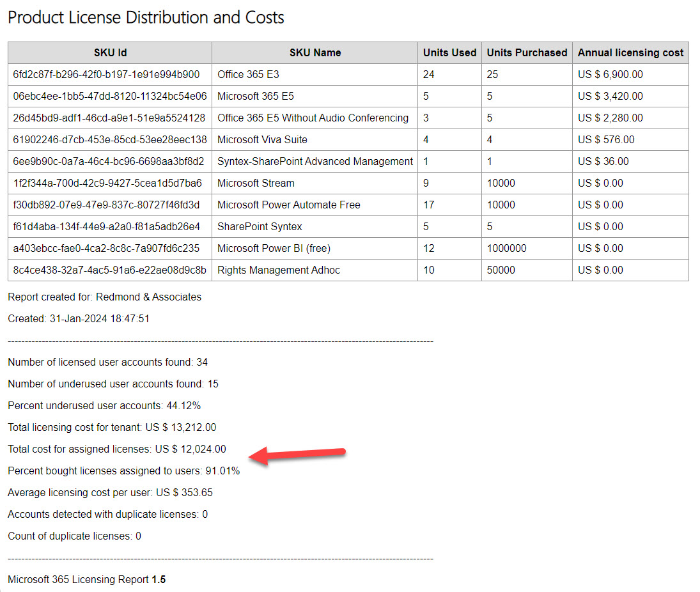Click the SKU Name column header
The height and width of the screenshot is (592, 700).
(x=315, y=52)
